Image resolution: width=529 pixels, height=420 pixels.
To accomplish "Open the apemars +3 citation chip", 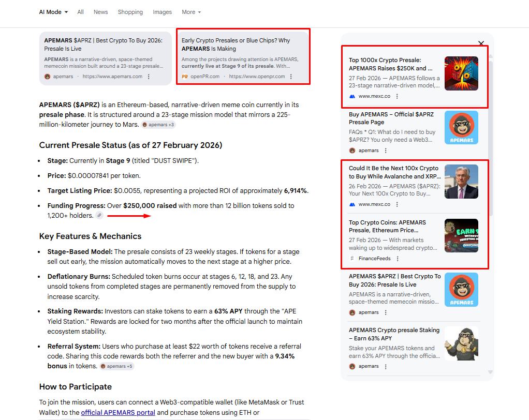I will coord(158,125).
